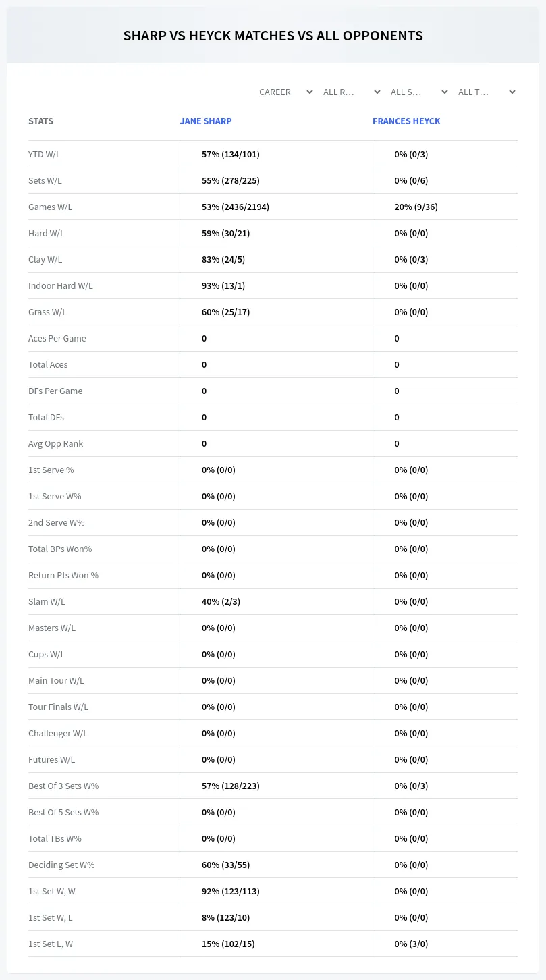This screenshot has height=980, width=546.
Task: Open the ALL S... surfaces dropdown
Action: pyautogui.click(x=418, y=92)
